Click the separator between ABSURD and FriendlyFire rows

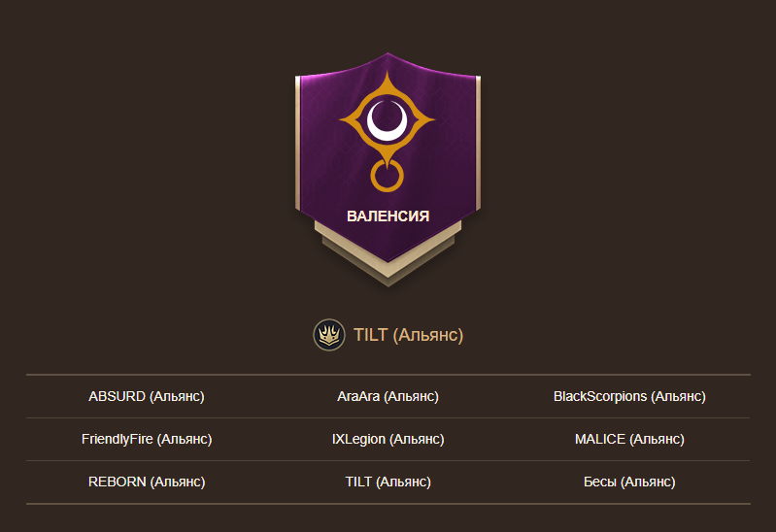coord(388,417)
